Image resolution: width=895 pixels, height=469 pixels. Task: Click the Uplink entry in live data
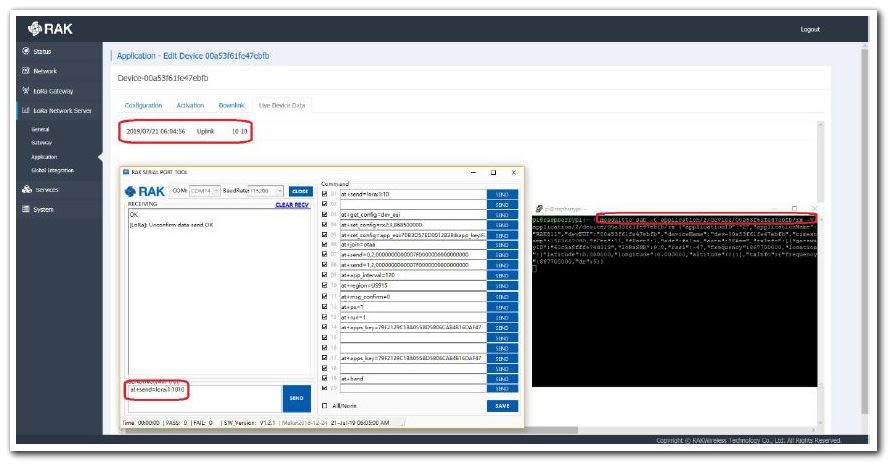point(205,131)
